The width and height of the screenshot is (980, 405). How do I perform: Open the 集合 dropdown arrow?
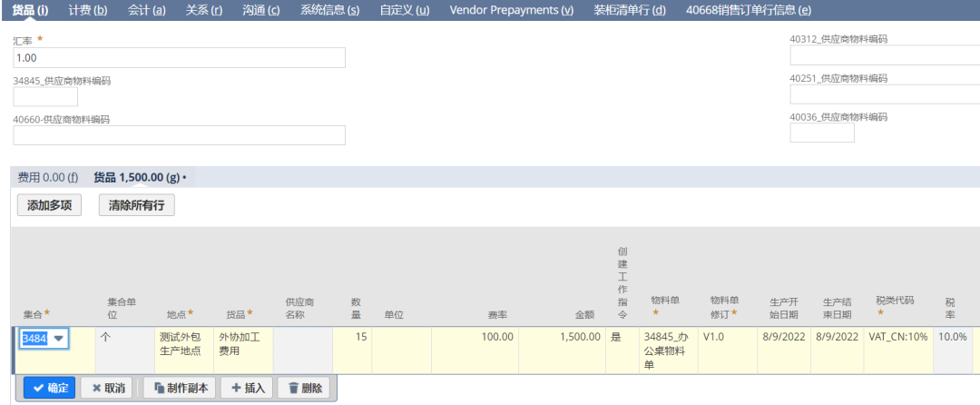[x=59, y=338]
